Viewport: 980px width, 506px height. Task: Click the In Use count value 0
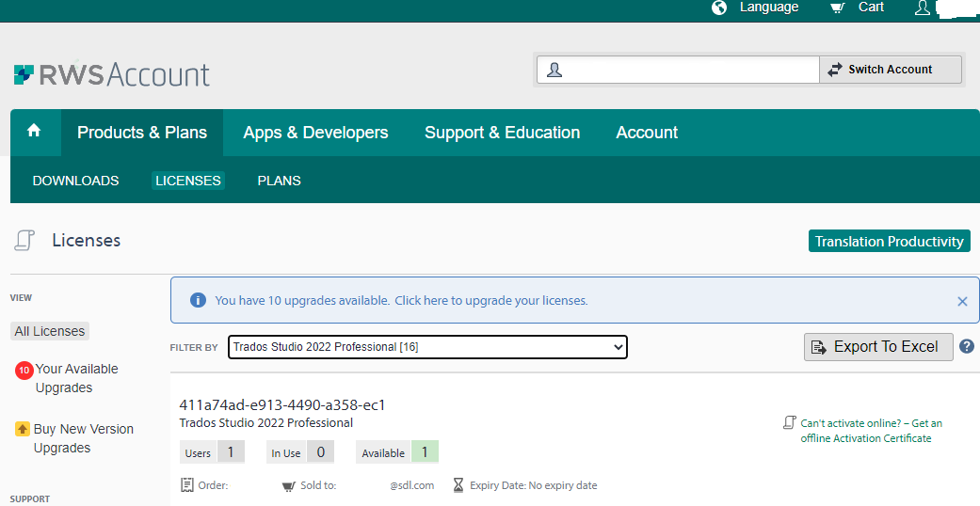pyautogui.click(x=321, y=451)
